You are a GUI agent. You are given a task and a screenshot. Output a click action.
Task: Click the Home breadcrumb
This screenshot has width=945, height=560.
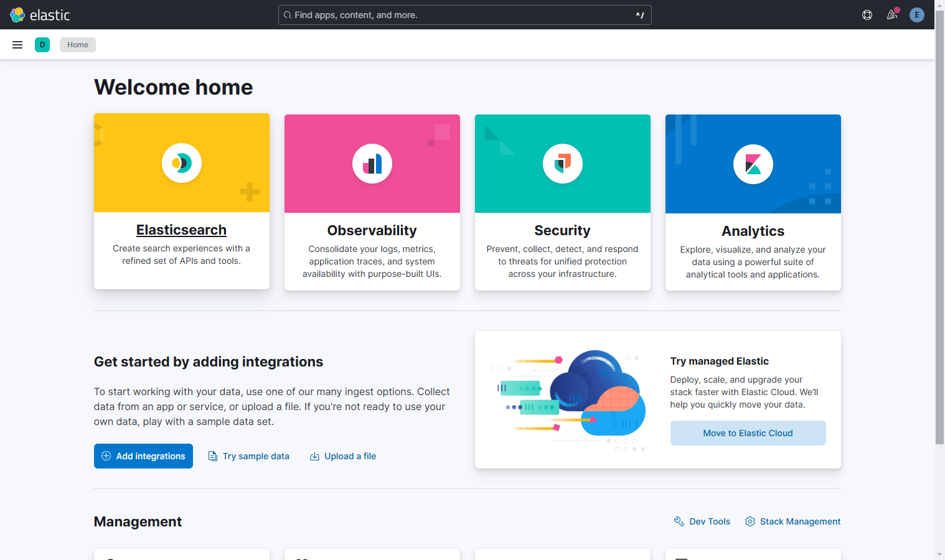78,45
